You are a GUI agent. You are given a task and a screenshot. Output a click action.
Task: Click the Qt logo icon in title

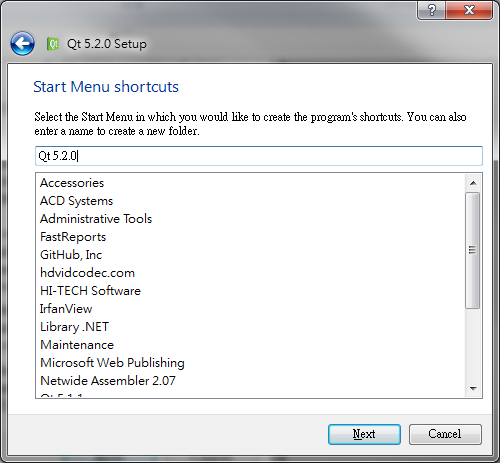53,44
